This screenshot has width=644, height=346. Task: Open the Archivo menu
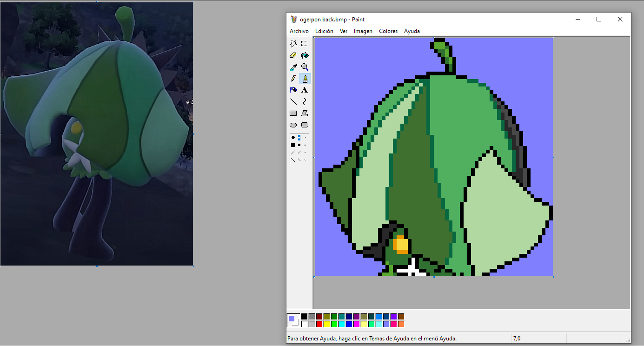click(299, 31)
